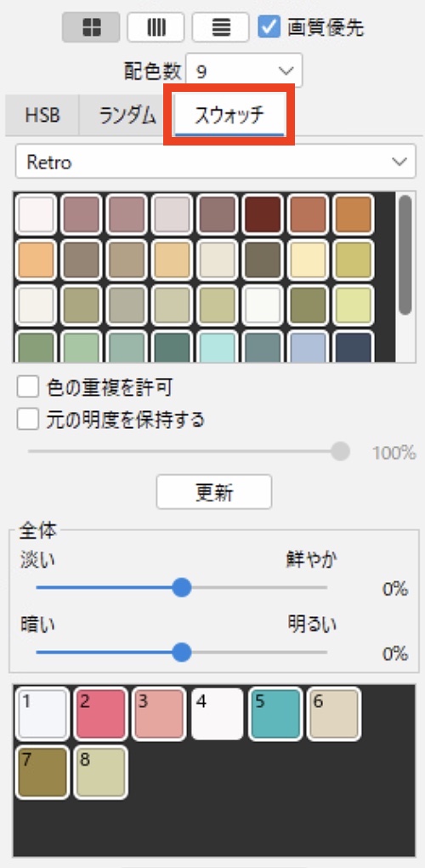
Task: Uncheck the 画質優先 checkbox
Action: [x=269, y=27]
